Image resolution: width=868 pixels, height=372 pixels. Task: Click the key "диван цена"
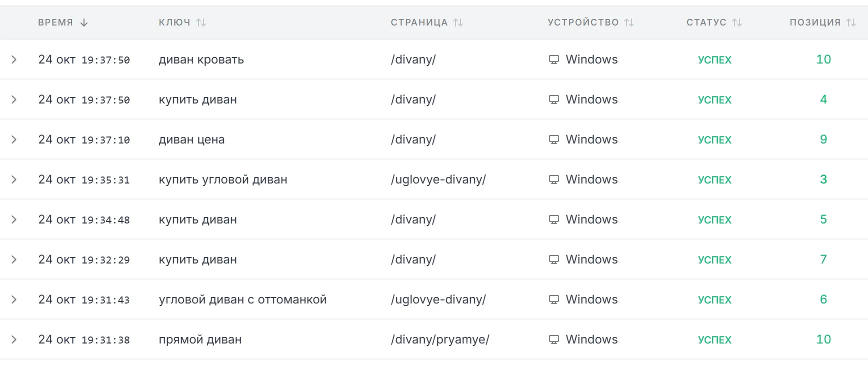191,139
